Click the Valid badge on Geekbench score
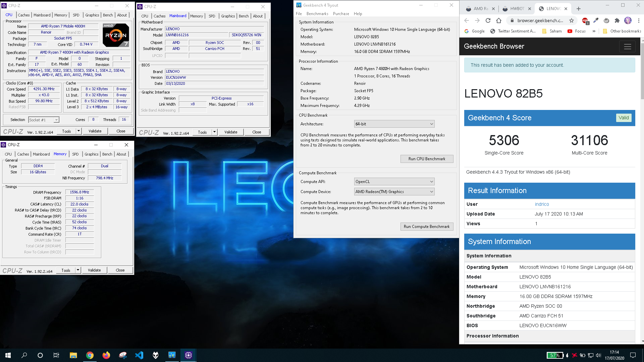 624,118
